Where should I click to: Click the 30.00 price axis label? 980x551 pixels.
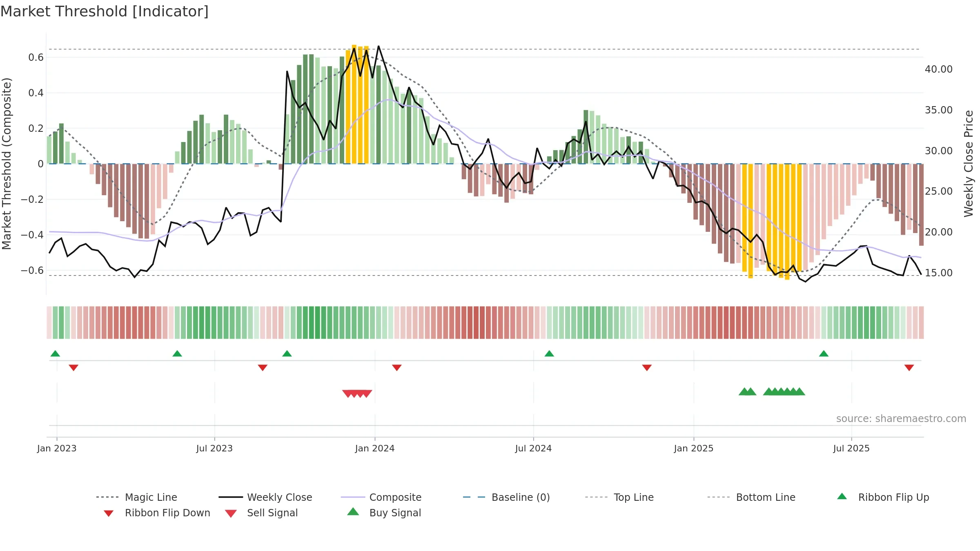click(x=939, y=151)
